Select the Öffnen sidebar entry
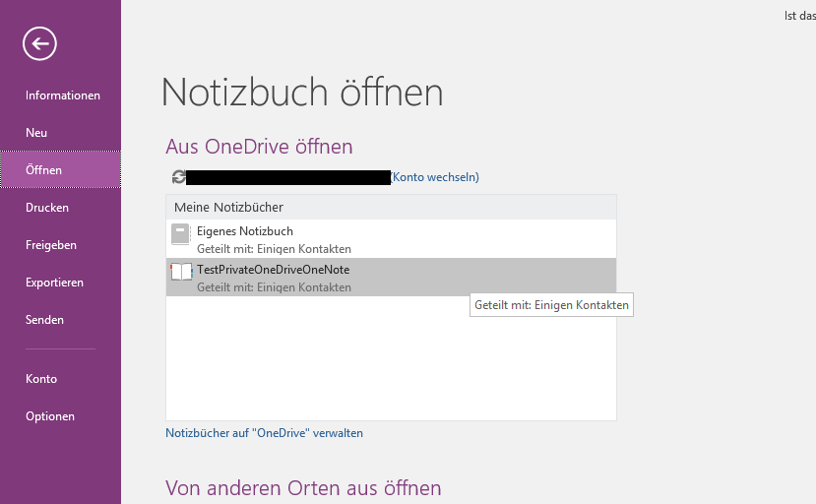Viewport: 816px width, 504px height. click(60, 169)
